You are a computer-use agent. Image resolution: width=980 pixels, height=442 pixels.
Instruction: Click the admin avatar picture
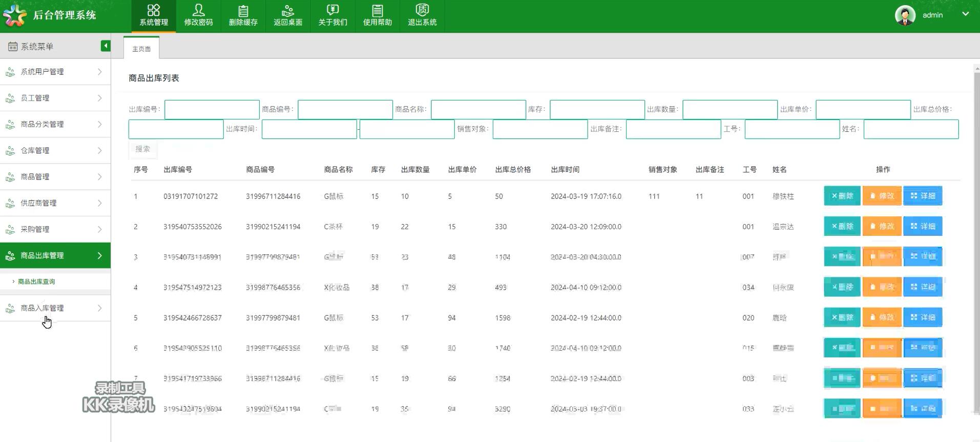coord(905,15)
